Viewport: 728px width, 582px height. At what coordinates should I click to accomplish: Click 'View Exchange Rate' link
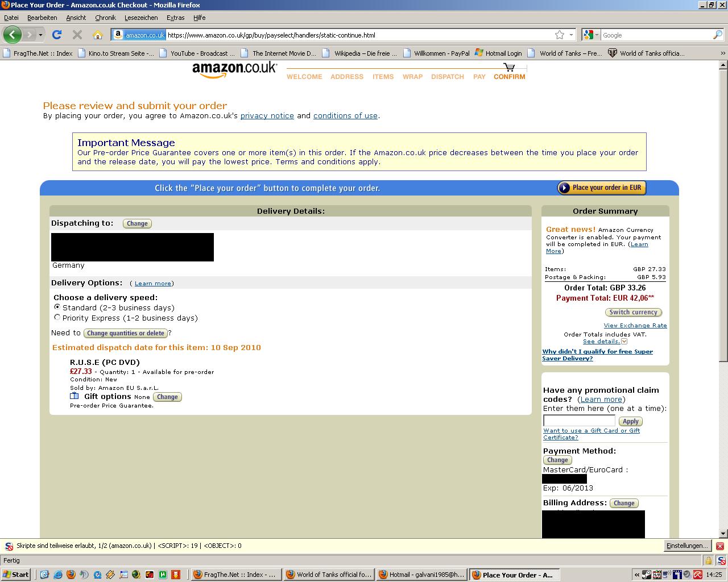tap(635, 325)
